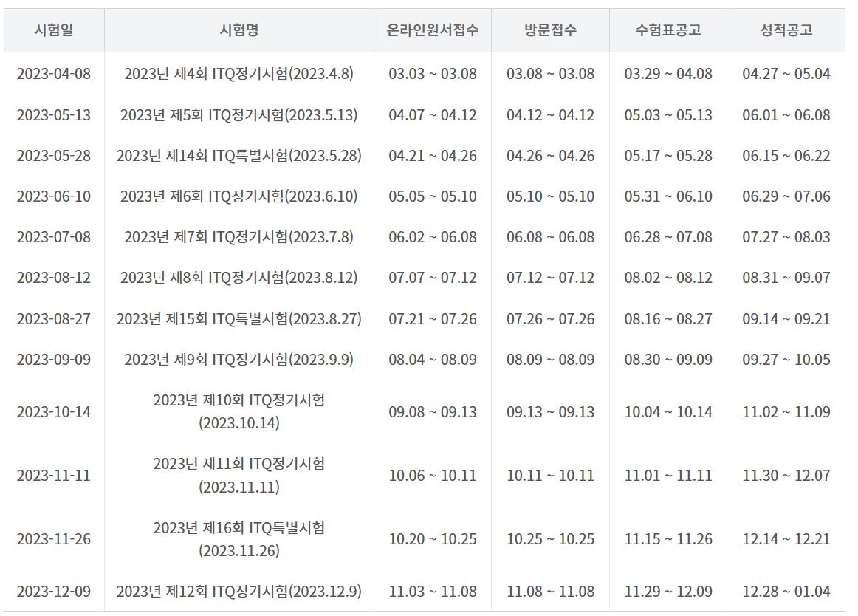Select the exam date 2023-08-27
858x616 pixels.
pyautogui.click(x=54, y=318)
